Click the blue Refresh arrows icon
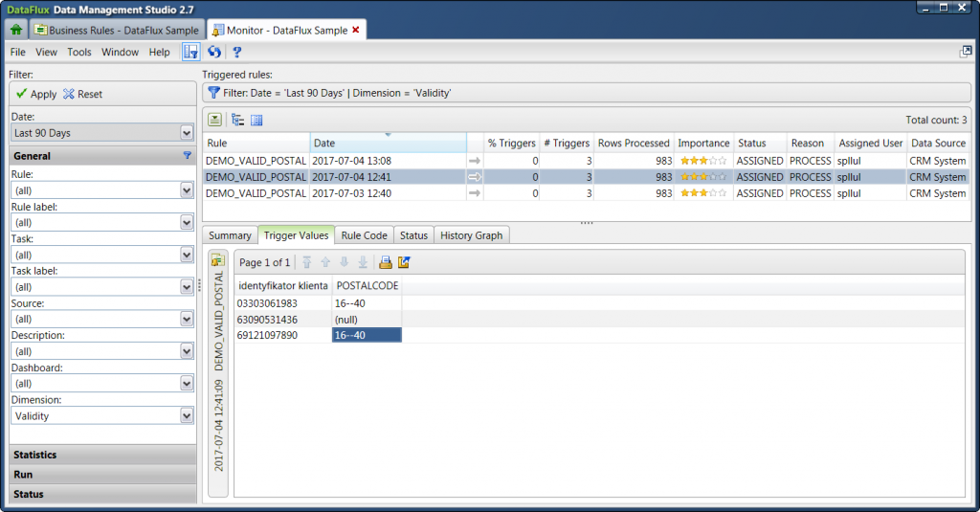This screenshot has height=512, width=980. coord(214,52)
